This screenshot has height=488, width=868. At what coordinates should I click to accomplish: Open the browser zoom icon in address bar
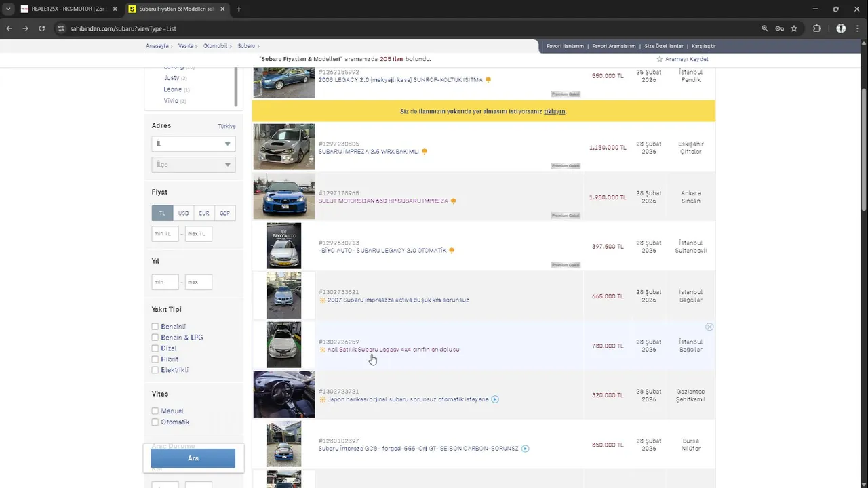click(765, 28)
